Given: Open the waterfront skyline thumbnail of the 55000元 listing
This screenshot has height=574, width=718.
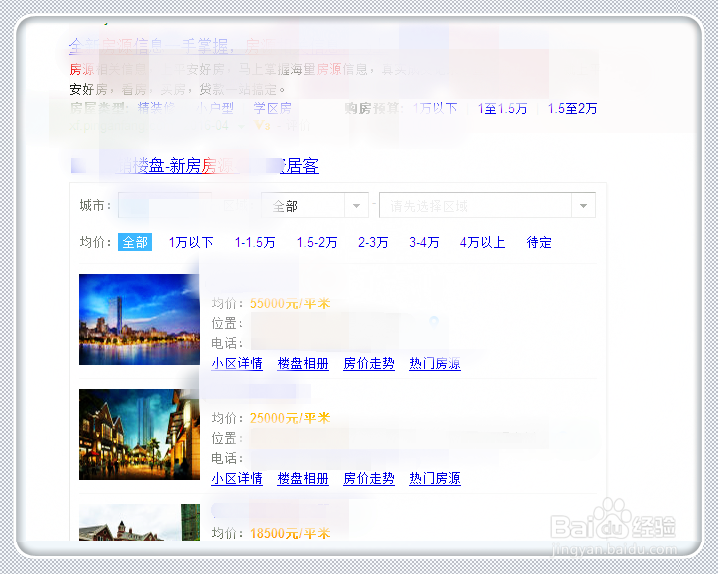Looking at the screenshot, I should [139, 319].
